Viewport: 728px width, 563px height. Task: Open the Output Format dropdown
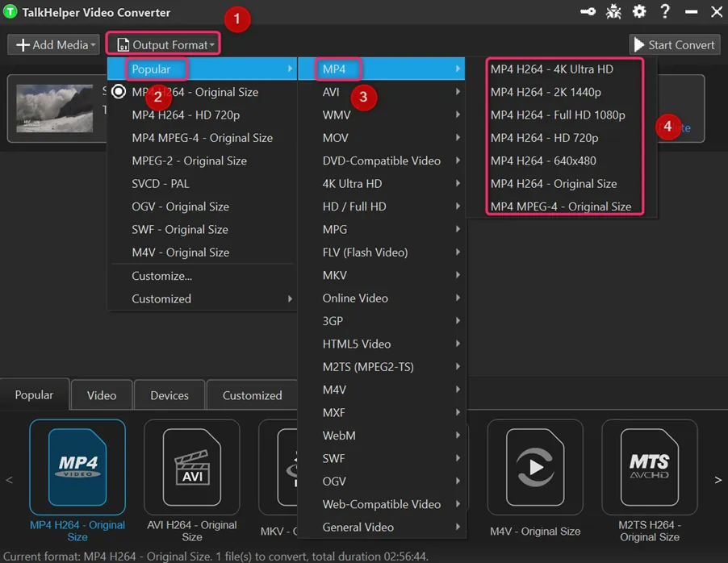click(163, 44)
